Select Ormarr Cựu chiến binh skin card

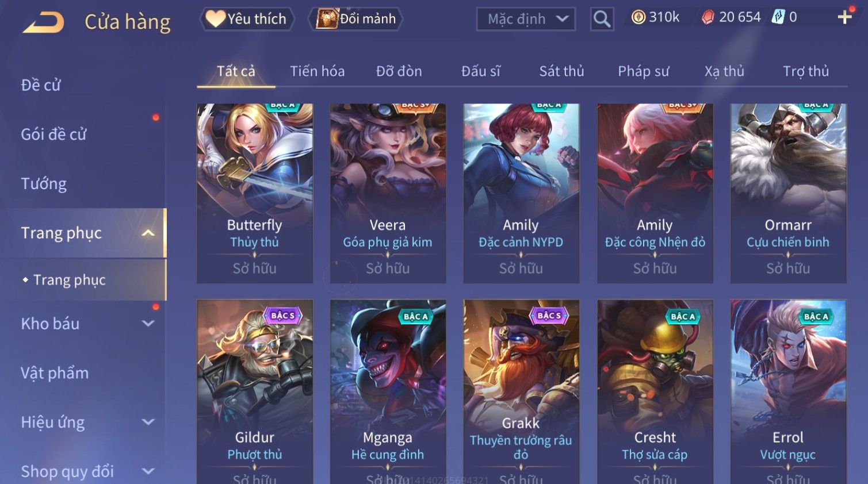coord(788,193)
